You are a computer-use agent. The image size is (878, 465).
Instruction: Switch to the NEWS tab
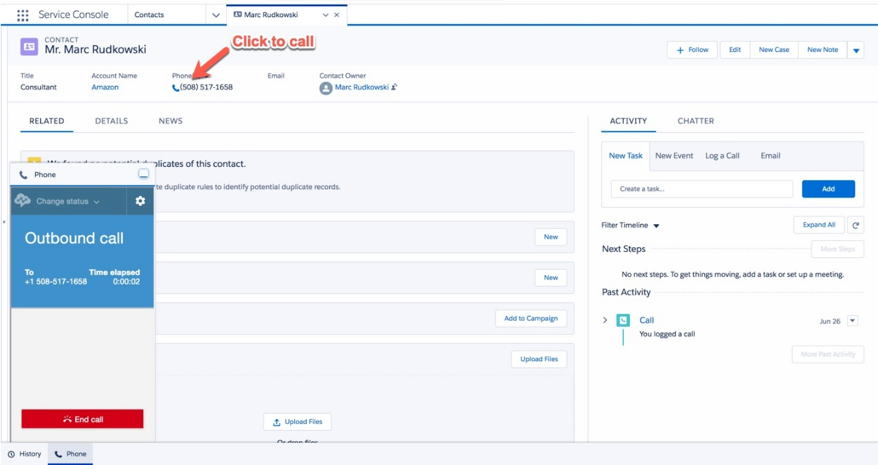coord(170,121)
